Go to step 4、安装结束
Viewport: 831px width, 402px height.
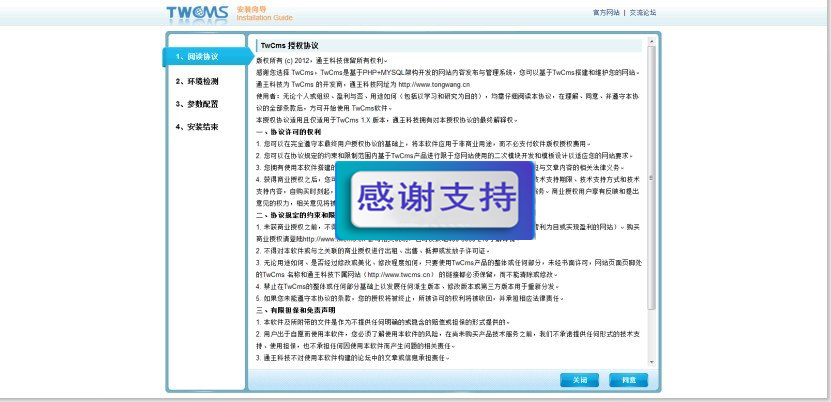197,127
